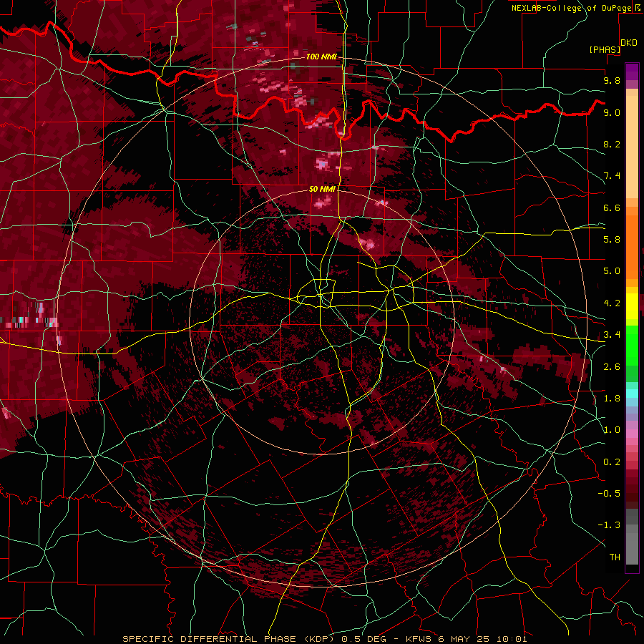Pick the bright green color band near 3.4
Viewport: 644px width, 644px height.
click(x=632, y=345)
